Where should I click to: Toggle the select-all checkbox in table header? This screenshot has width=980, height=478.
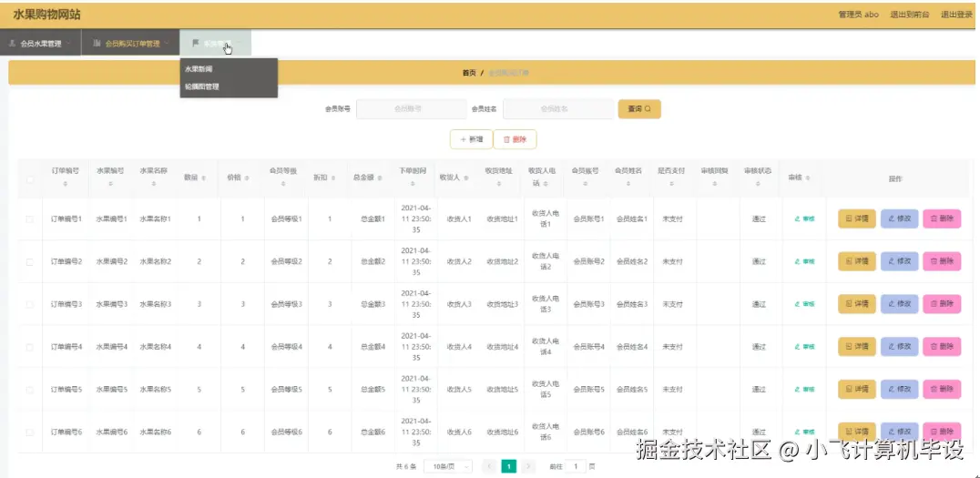pos(29,179)
